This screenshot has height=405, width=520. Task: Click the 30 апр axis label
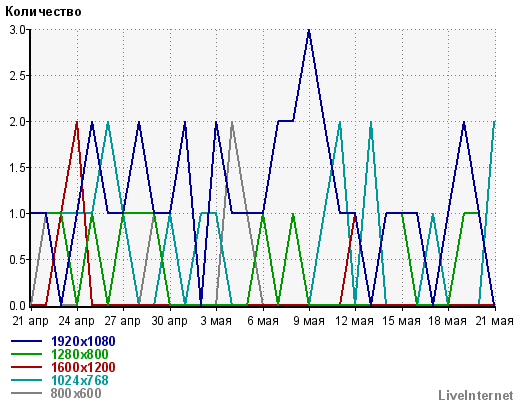[170, 321]
